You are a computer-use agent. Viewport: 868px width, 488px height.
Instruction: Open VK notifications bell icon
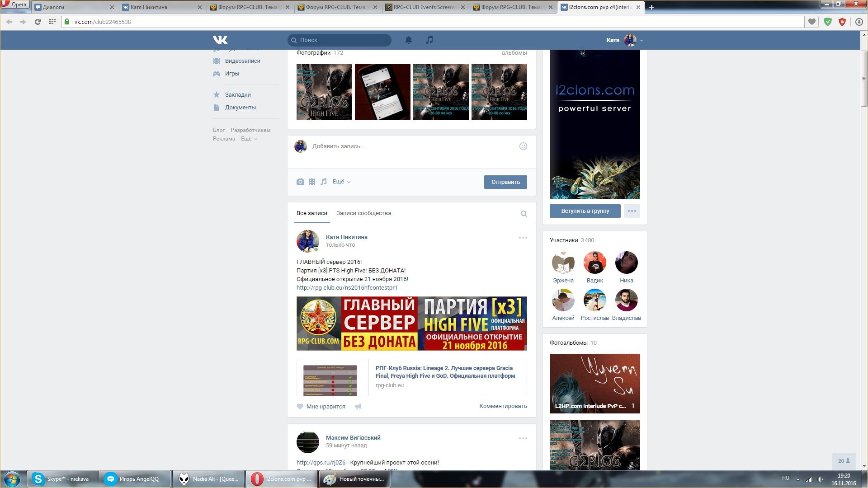click(408, 40)
